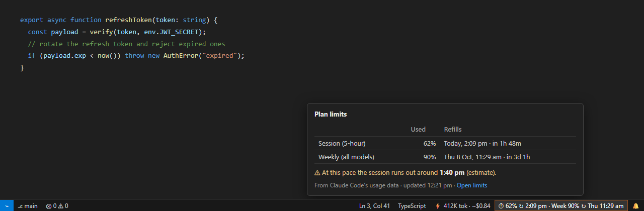Click refill time 'Today, 2:09 pm · in 1h 48m'
The image size is (644, 211).
coord(482,143)
